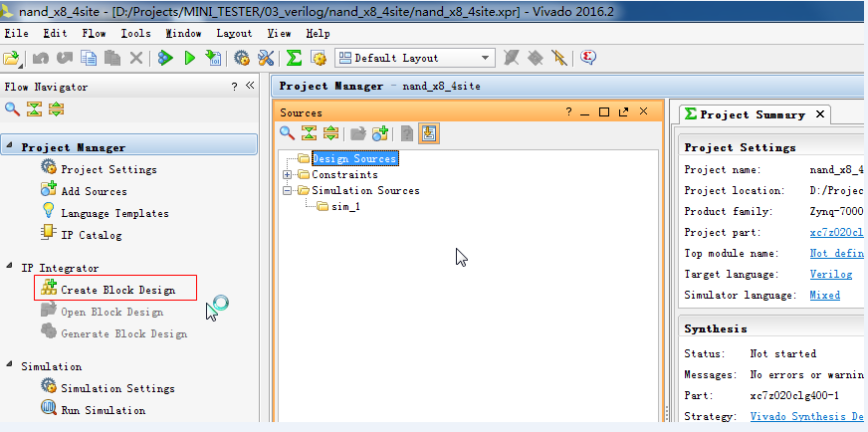Viewport: 868px width, 432px height.
Task: Toggle the highlighted rightmost Sources toolbar button
Action: click(x=429, y=133)
